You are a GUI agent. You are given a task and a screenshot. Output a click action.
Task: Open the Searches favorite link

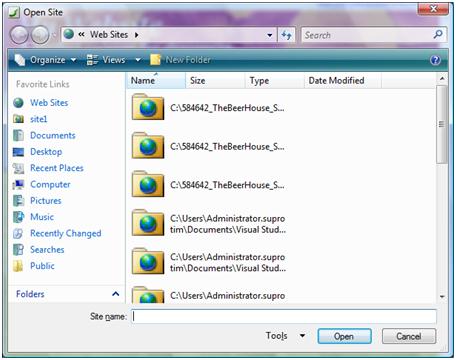(47, 250)
